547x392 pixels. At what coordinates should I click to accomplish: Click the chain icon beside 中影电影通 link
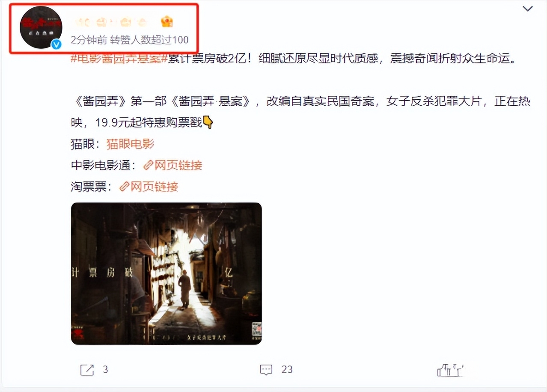point(148,165)
